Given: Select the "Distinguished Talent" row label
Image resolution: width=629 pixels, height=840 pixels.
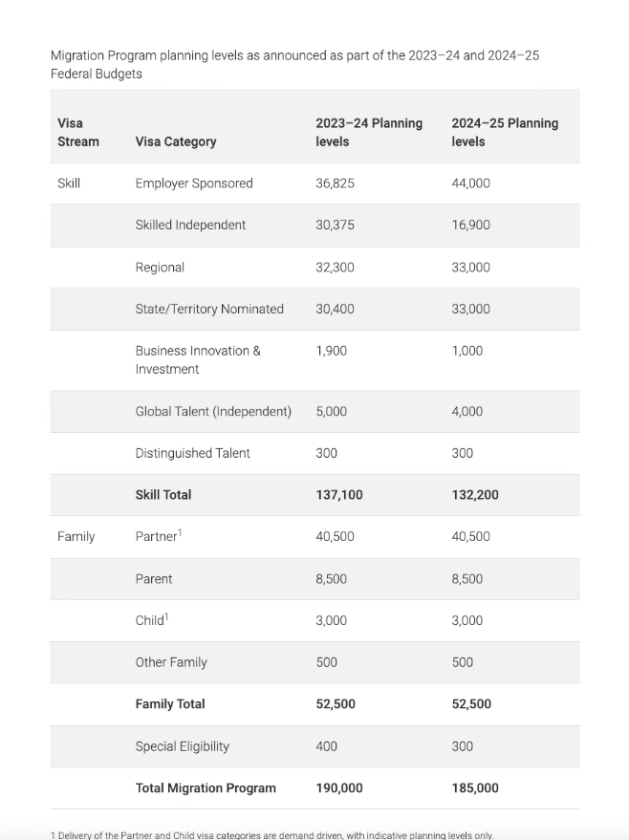Looking at the screenshot, I should (192, 453).
